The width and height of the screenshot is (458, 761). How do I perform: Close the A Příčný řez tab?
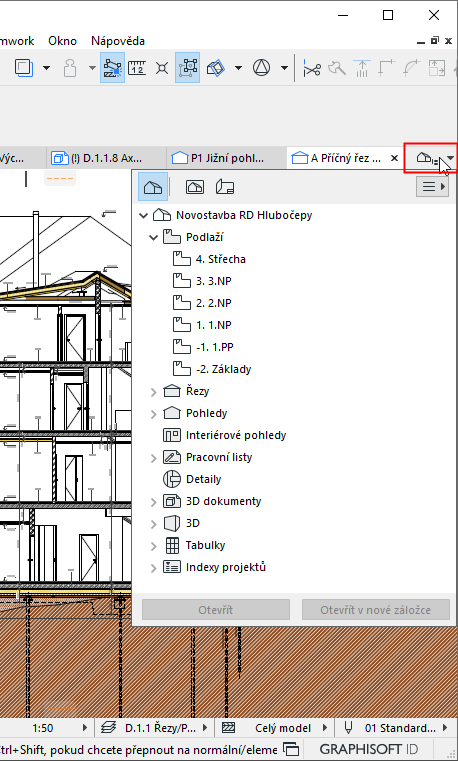(394, 158)
